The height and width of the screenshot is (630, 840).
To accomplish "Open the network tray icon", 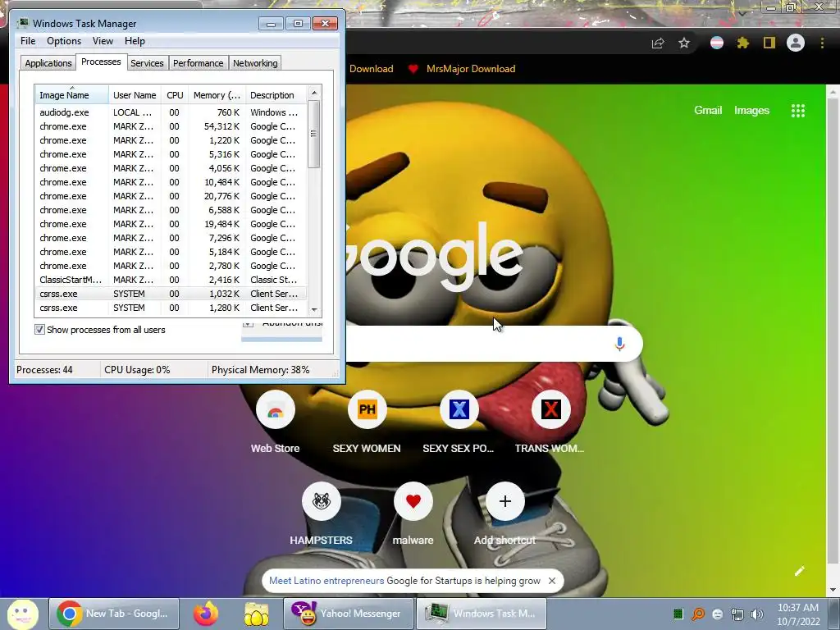I will click(737, 614).
